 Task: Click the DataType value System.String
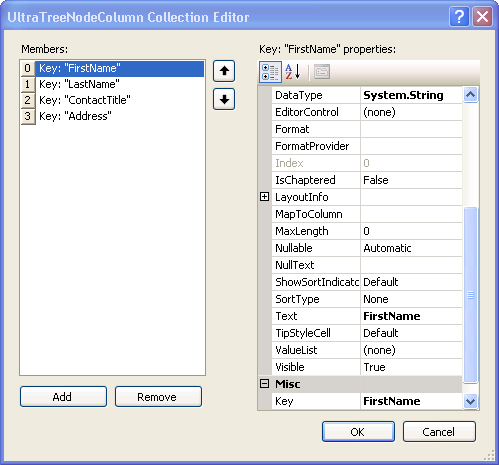(x=411, y=95)
